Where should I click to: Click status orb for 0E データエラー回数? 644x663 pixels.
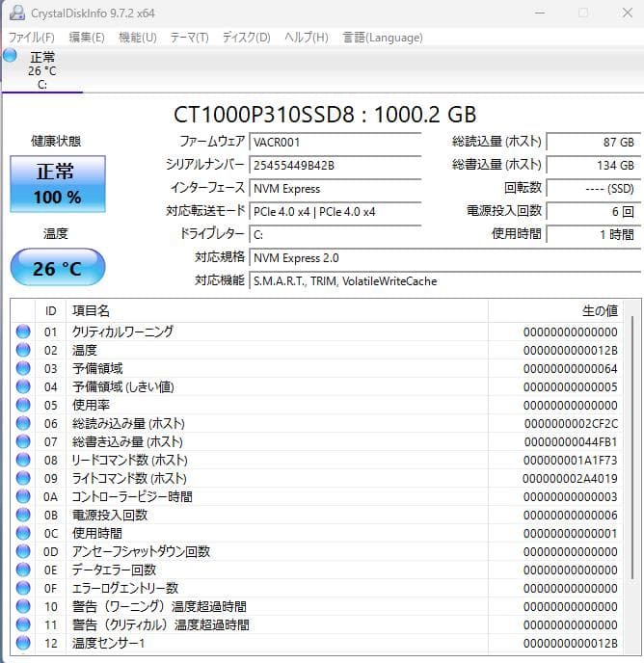click(x=23, y=570)
